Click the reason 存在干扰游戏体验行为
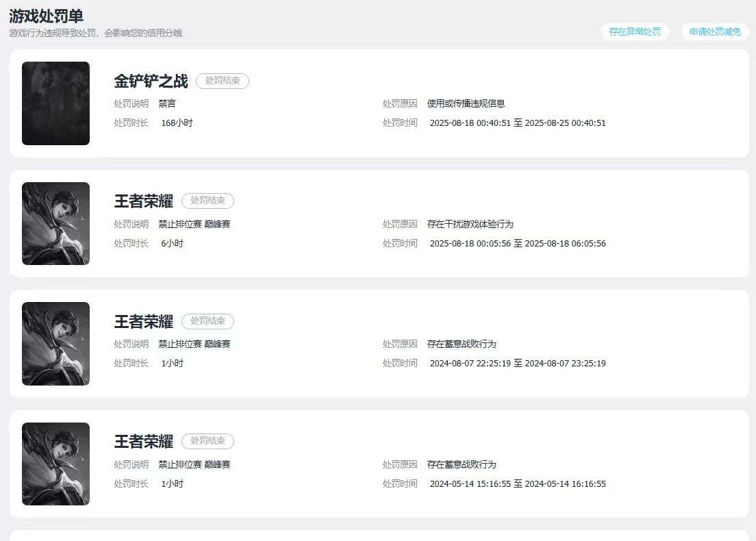This screenshot has width=756, height=541. coord(470,224)
